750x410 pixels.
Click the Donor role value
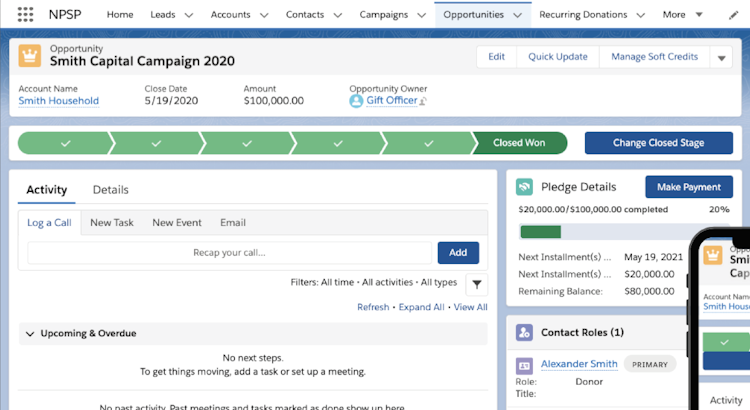pos(589,382)
